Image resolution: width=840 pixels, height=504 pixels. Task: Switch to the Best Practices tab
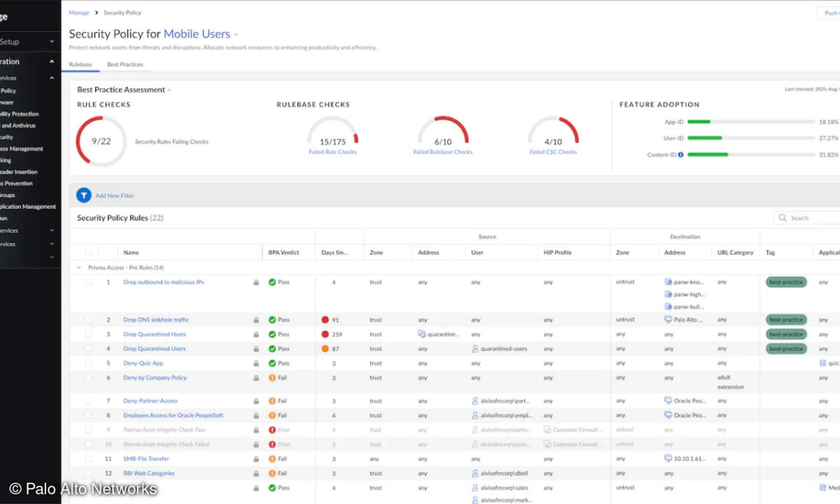tap(125, 64)
